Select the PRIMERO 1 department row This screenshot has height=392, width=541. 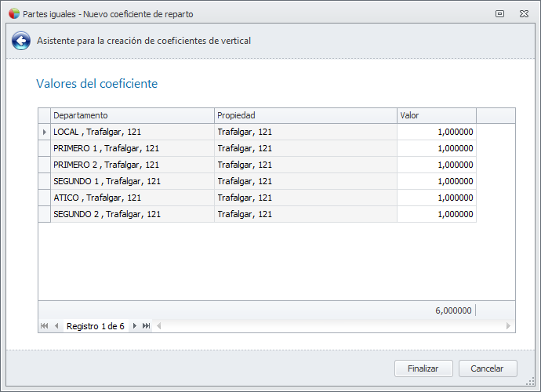point(132,148)
